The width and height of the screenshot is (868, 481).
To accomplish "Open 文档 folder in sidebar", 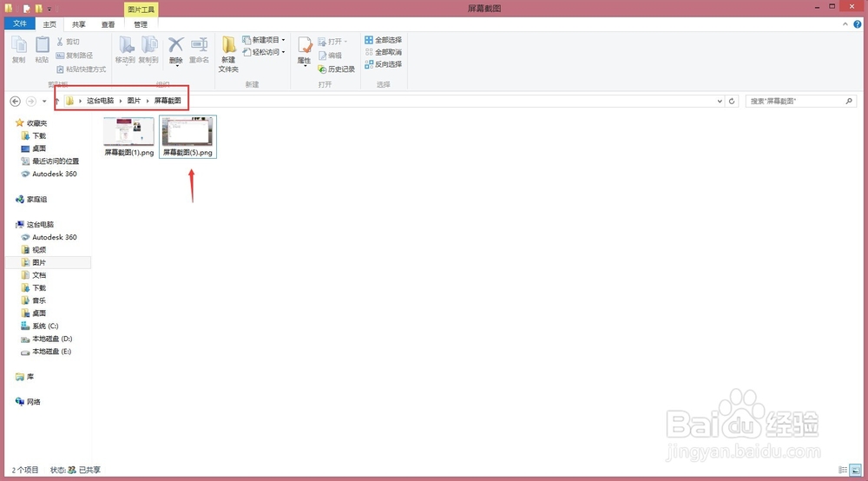I will coord(33,275).
